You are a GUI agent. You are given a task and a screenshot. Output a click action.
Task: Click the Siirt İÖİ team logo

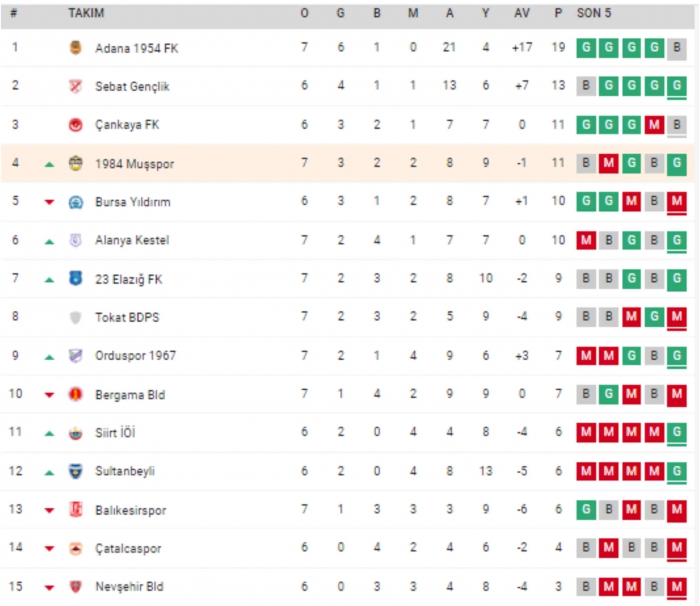(75, 433)
